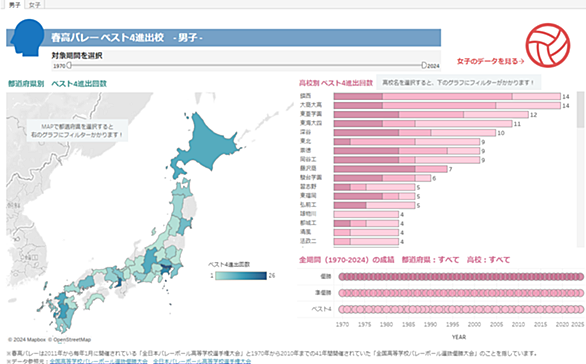This screenshot has width=586, height=364.
Task: Click the school chart vertical scrollbar
Action: (x=580, y=169)
